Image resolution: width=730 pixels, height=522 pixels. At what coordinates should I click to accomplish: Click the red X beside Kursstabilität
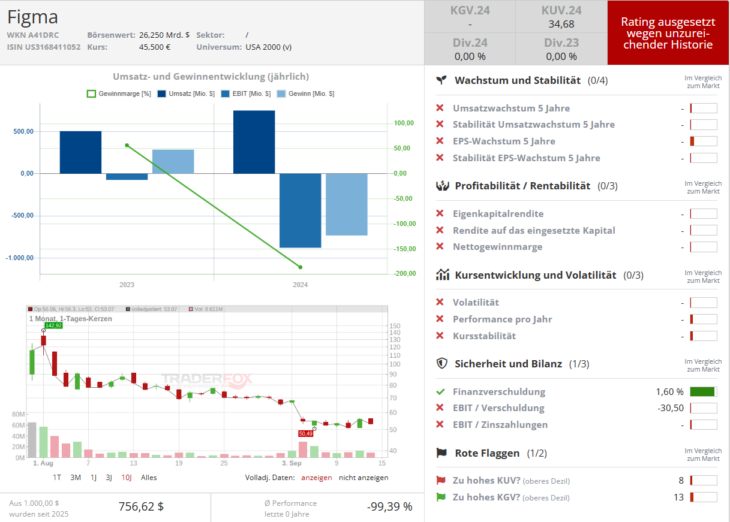pyautogui.click(x=439, y=336)
